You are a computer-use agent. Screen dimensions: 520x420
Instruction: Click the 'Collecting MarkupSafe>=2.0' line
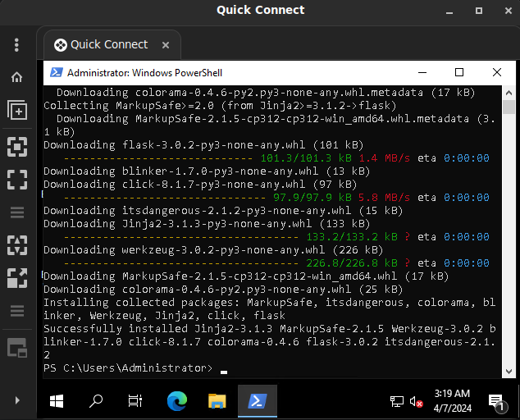click(x=220, y=106)
